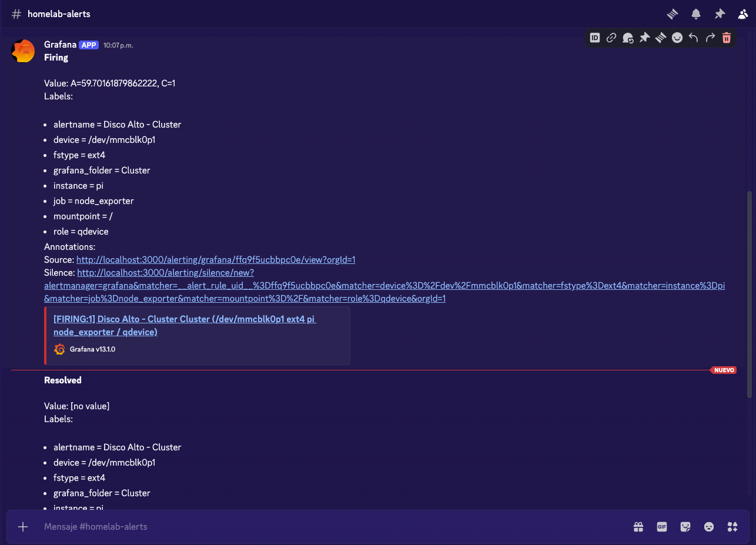Click the NUEVO new-messages marker
This screenshot has height=545, width=756.
[x=724, y=370]
